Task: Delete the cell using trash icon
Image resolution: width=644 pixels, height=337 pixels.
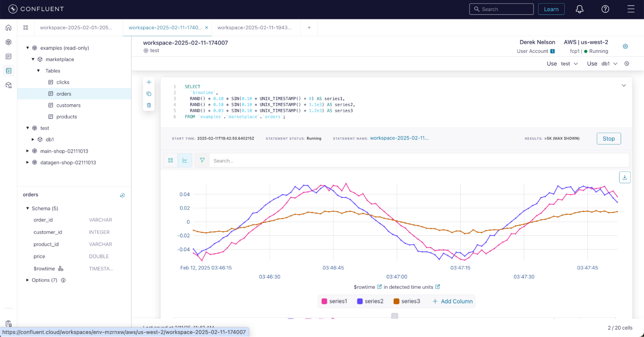Action: click(x=149, y=105)
